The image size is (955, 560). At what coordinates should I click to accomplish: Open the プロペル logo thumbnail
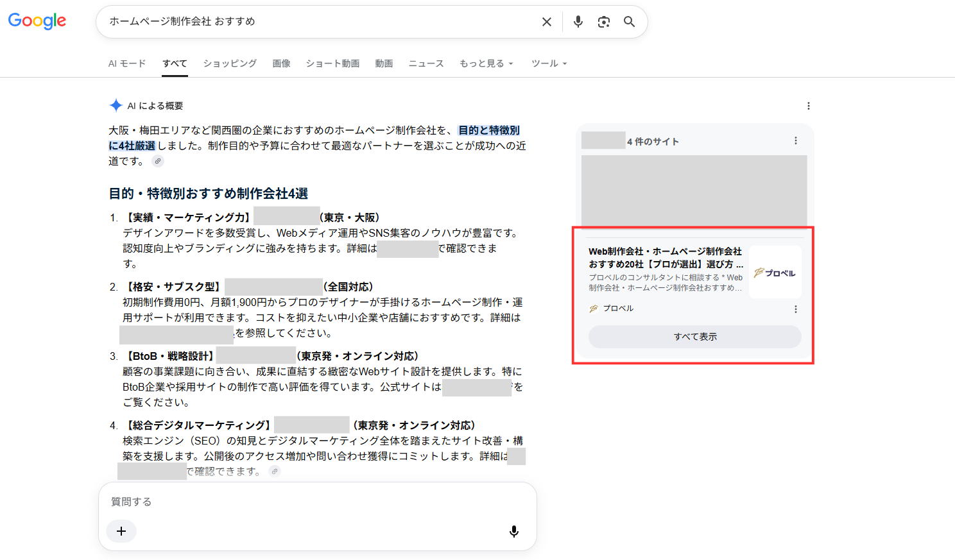click(775, 273)
